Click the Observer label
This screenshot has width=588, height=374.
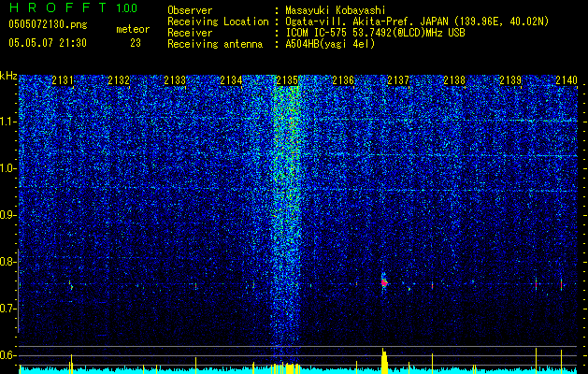click(x=190, y=10)
